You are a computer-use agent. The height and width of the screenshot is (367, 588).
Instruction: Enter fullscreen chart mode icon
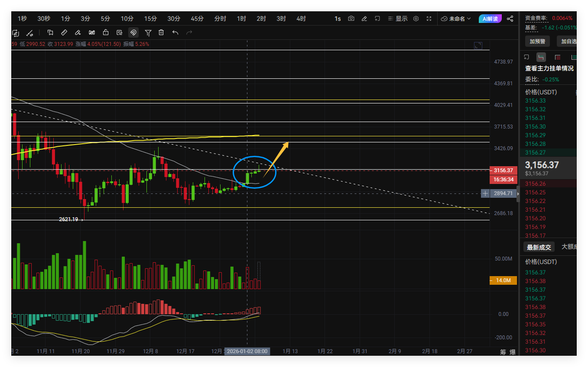pyautogui.click(x=429, y=19)
